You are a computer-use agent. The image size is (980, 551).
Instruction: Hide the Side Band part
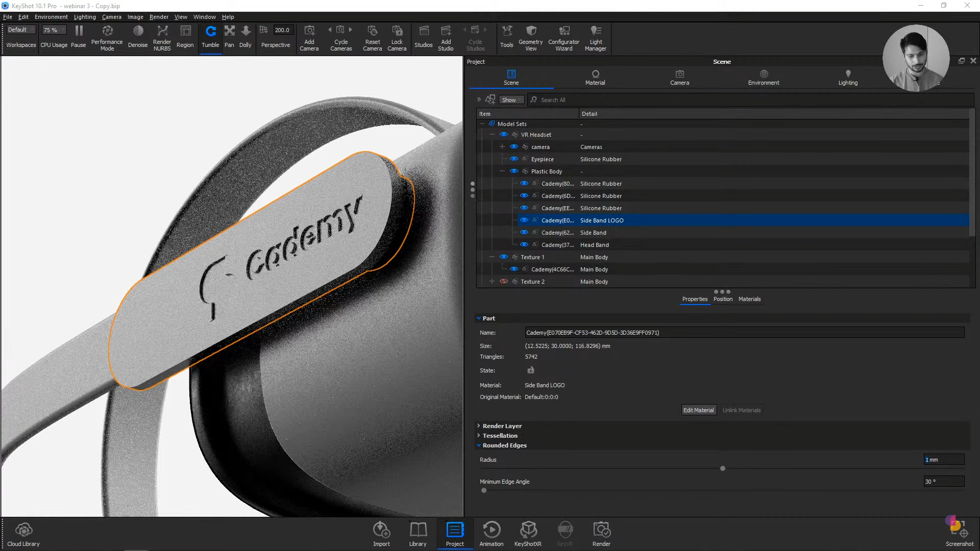click(x=524, y=233)
